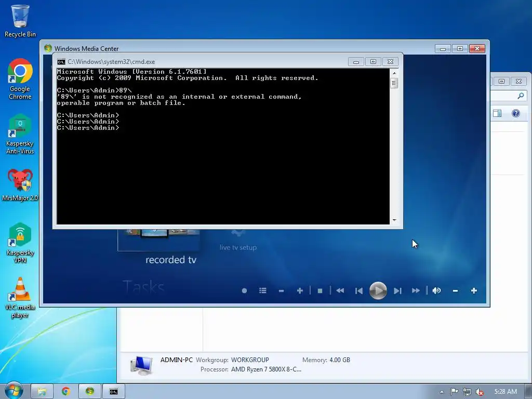Click the ADMIN-PC computer icon in details pane
This screenshot has height=399, width=532.
tap(141, 365)
